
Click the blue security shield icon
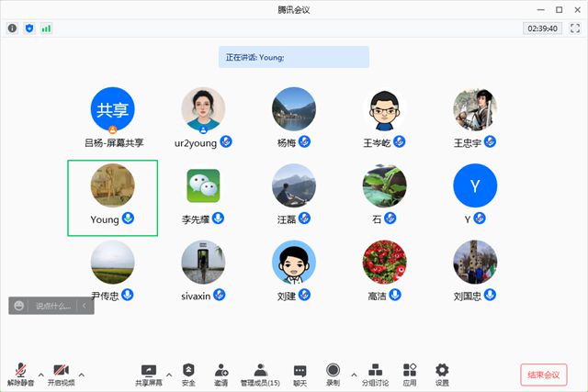[28, 28]
